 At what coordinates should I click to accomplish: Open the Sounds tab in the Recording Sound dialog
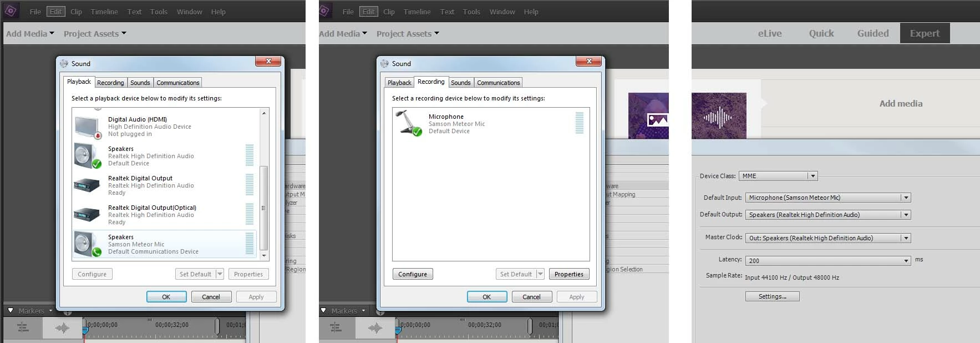(x=461, y=83)
